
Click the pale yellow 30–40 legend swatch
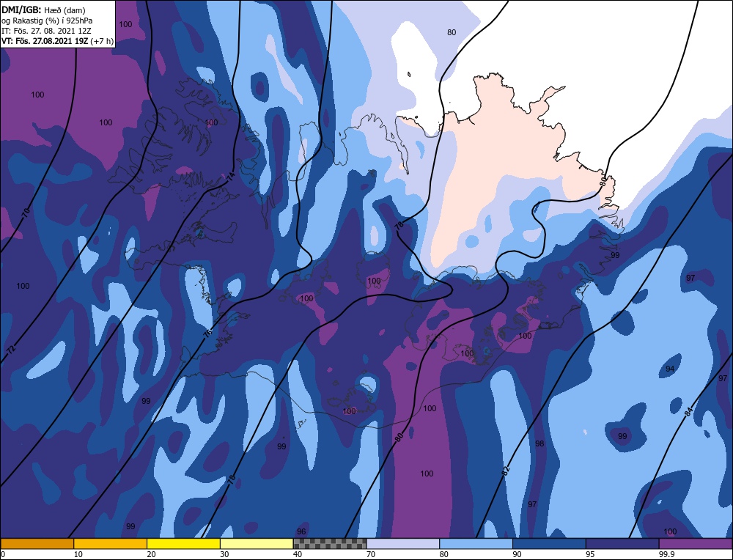(x=257, y=544)
